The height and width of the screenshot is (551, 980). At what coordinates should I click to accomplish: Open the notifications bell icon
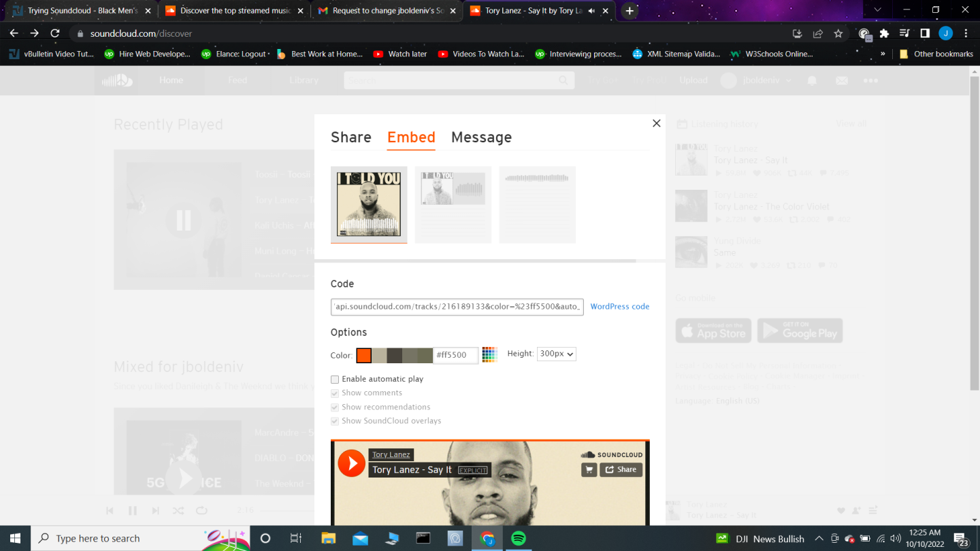point(812,80)
